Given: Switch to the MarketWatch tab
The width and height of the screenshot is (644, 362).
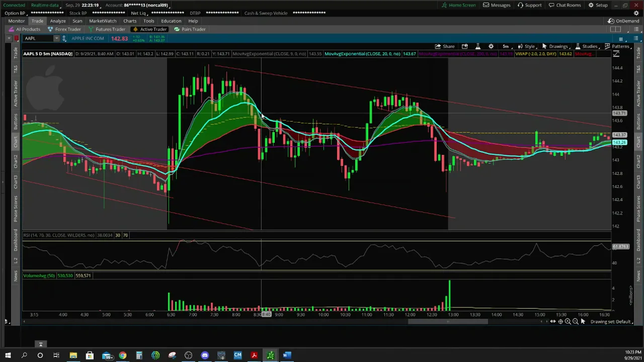Looking at the screenshot, I should tap(103, 21).
